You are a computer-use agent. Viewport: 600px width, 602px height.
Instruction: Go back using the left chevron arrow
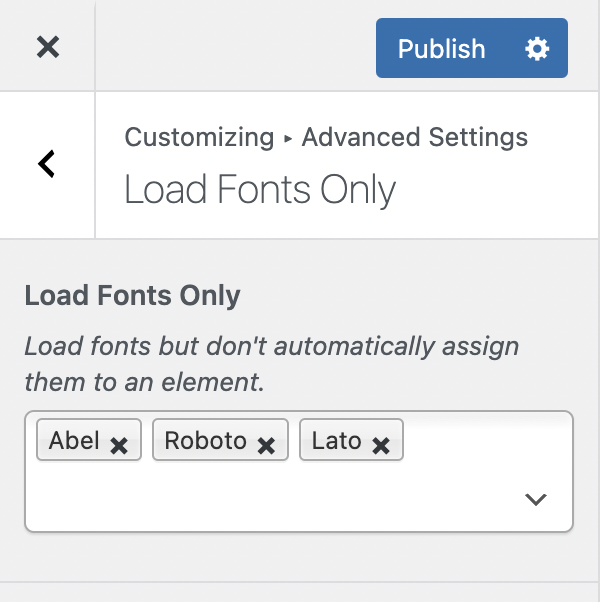pyautogui.click(x=46, y=164)
